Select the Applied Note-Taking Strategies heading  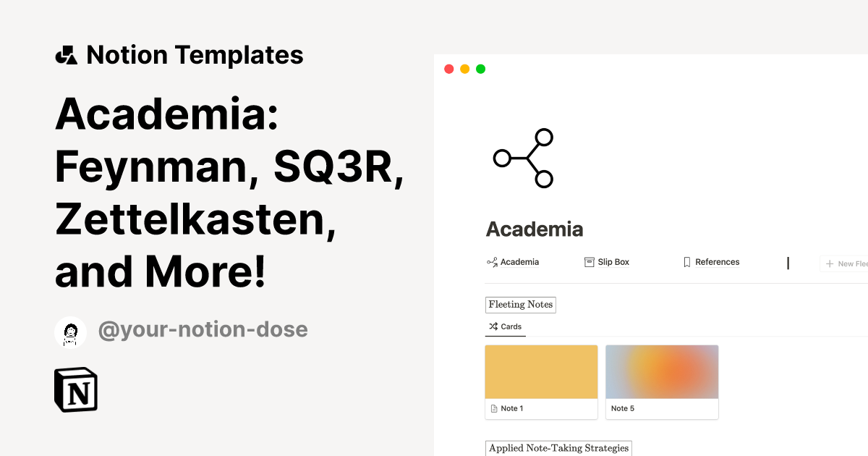(557, 447)
